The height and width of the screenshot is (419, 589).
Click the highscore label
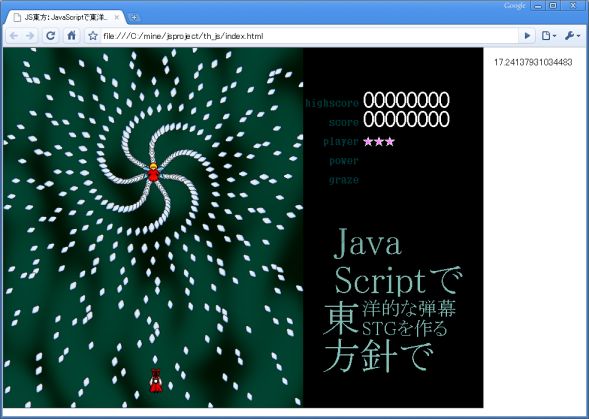332,103
